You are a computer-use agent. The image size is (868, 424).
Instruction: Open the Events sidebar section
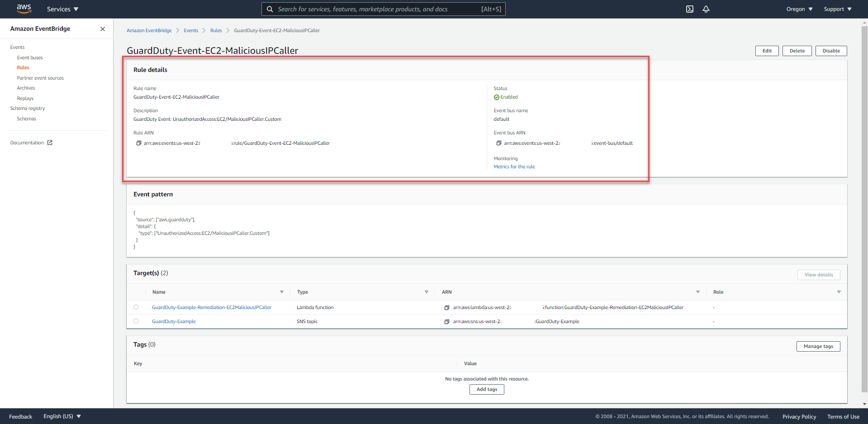pyautogui.click(x=17, y=48)
